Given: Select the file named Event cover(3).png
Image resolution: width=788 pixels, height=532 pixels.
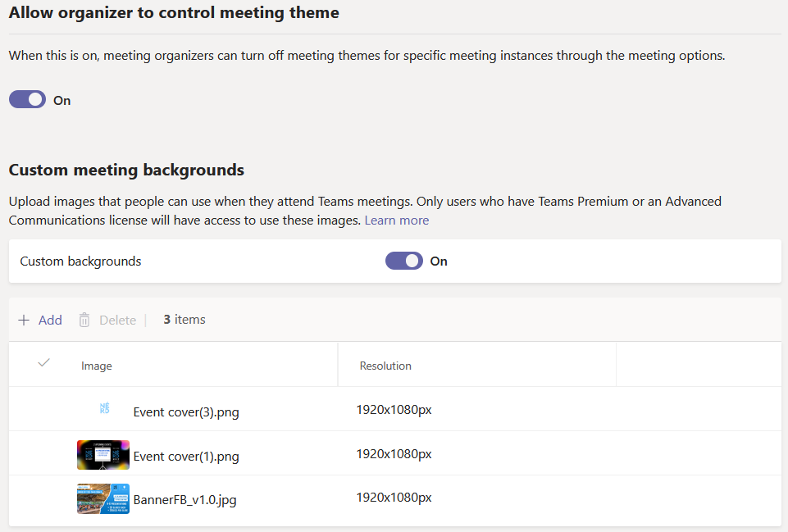Looking at the screenshot, I should point(186,412).
